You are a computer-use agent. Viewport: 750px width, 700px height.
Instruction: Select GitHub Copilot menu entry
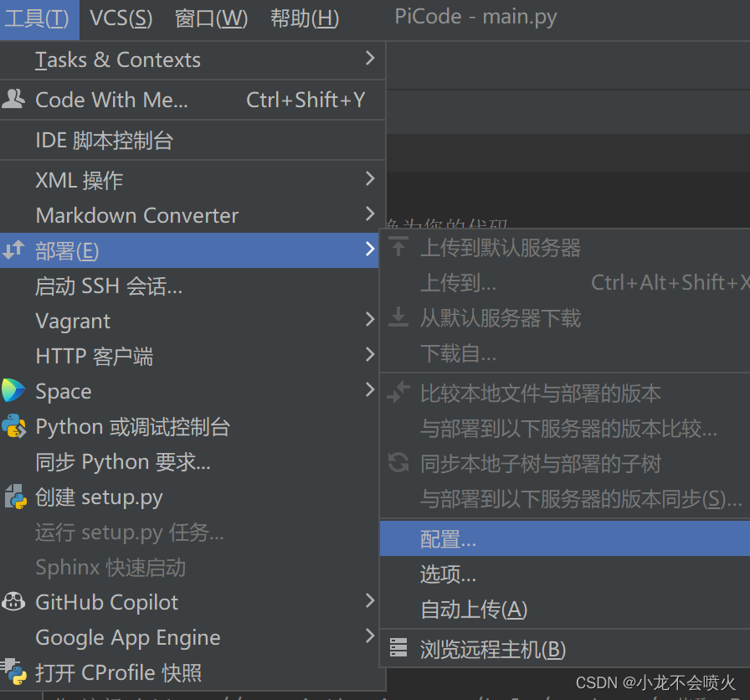189,602
